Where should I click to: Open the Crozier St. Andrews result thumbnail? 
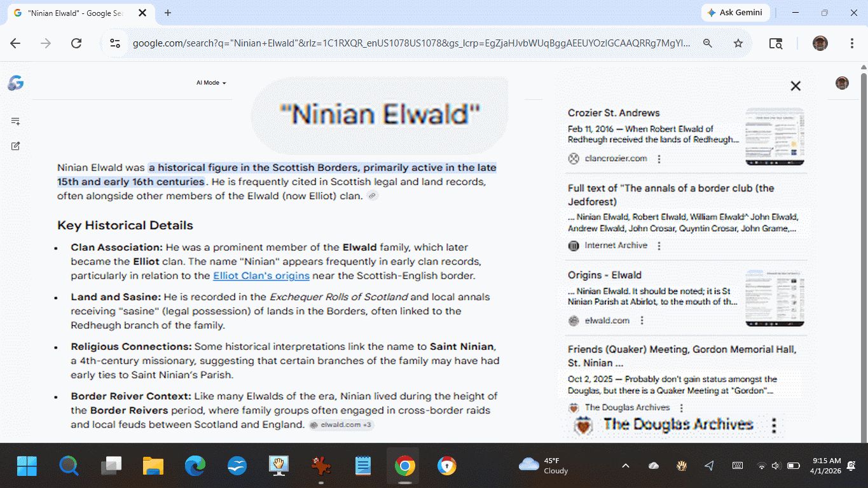click(x=775, y=136)
